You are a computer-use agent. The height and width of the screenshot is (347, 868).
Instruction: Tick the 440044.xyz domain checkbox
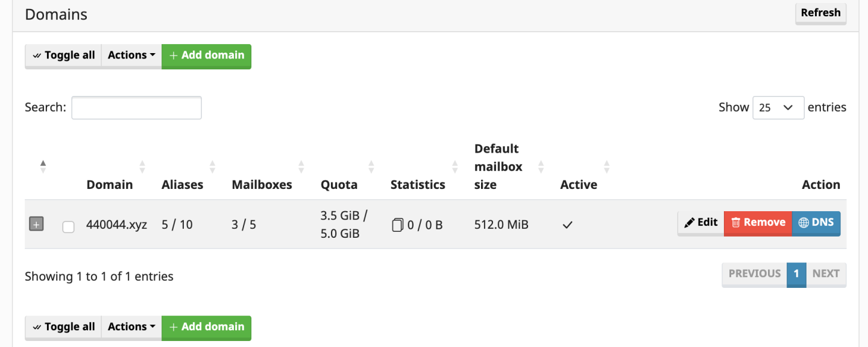[x=69, y=226]
